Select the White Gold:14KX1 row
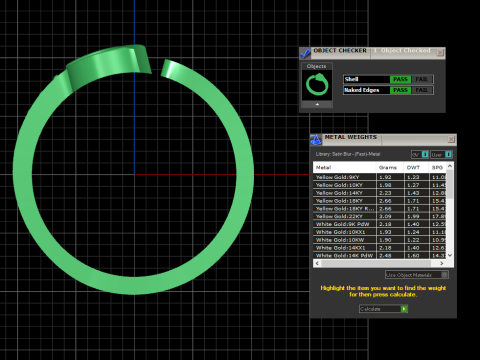This screenshot has width=480, height=360. (x=379, y=248)
